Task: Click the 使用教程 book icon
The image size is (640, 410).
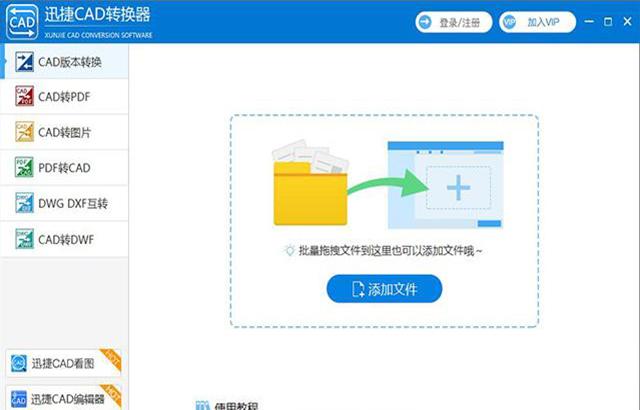Action: [x=202, y=406]
